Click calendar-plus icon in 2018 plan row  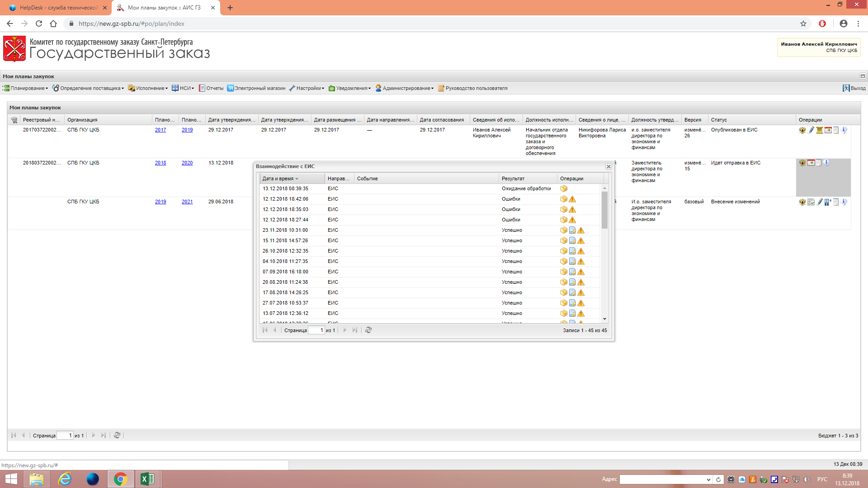811,163
